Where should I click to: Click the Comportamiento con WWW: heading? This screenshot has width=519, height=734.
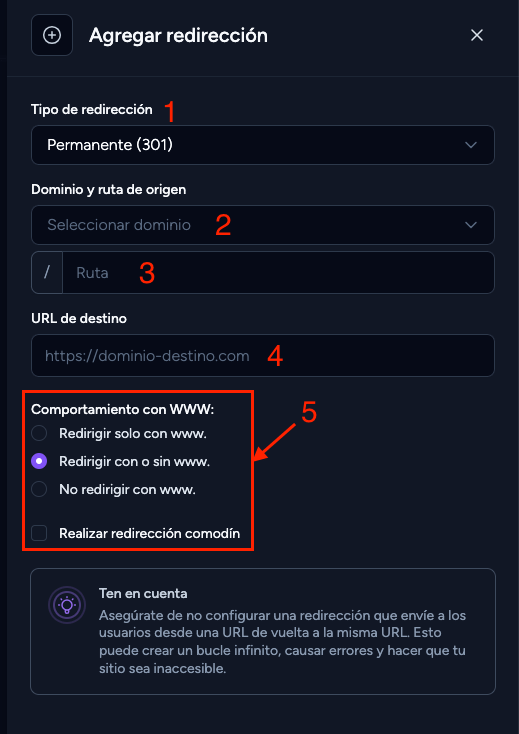click(123, 410)
